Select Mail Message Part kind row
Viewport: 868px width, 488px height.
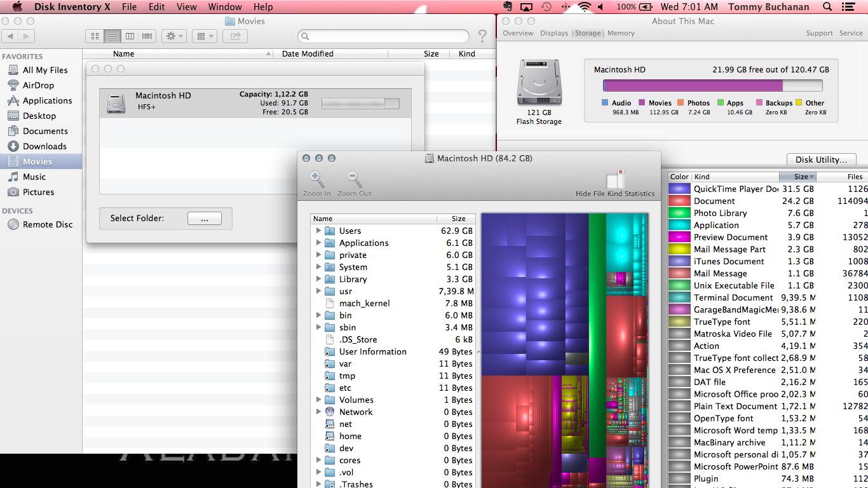point(768,249)
